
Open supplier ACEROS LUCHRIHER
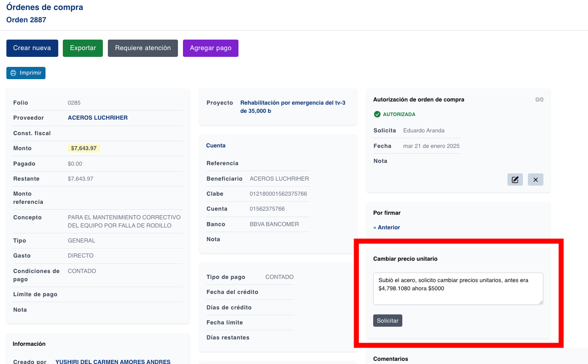click(x=96, y=117)
